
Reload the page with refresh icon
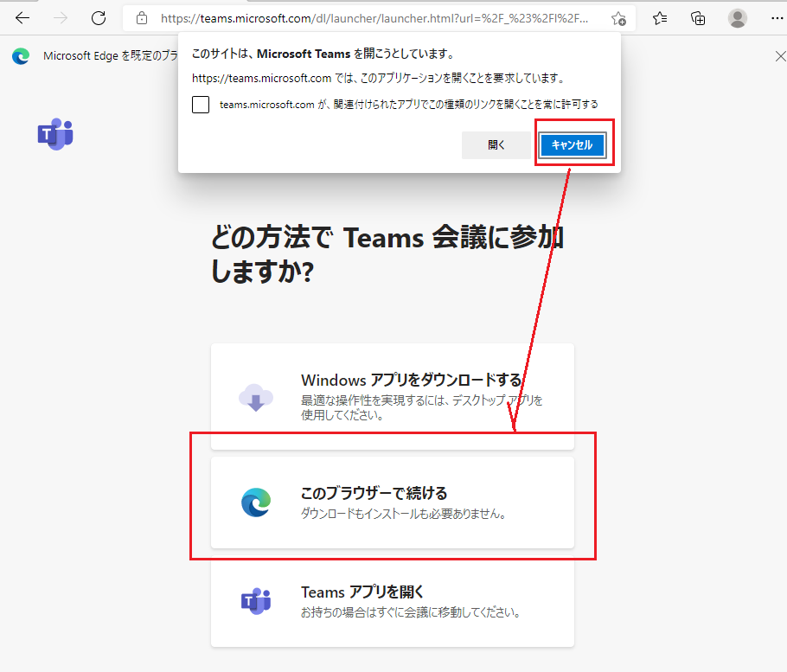[99, 18]
